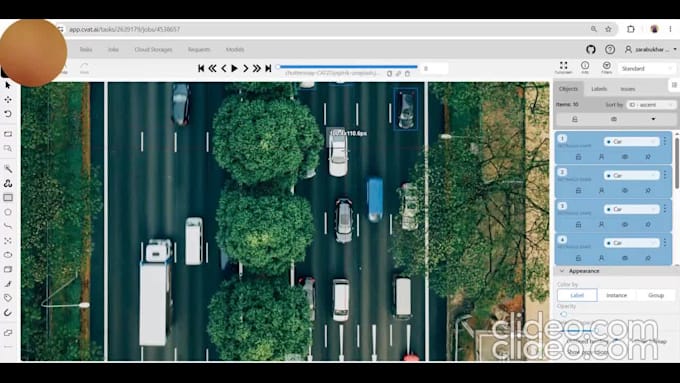Open the OpenCV tools
This screenshot has height=383, width=680.
(8, 183)
